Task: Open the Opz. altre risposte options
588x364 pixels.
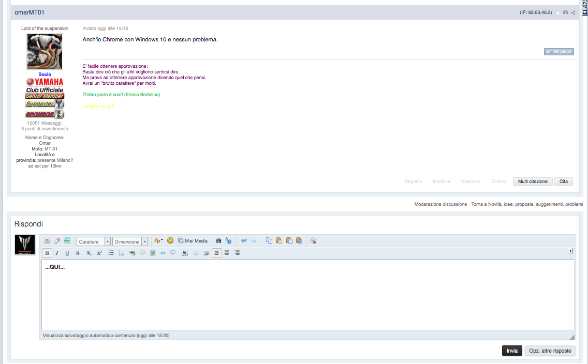Action: 550,351
